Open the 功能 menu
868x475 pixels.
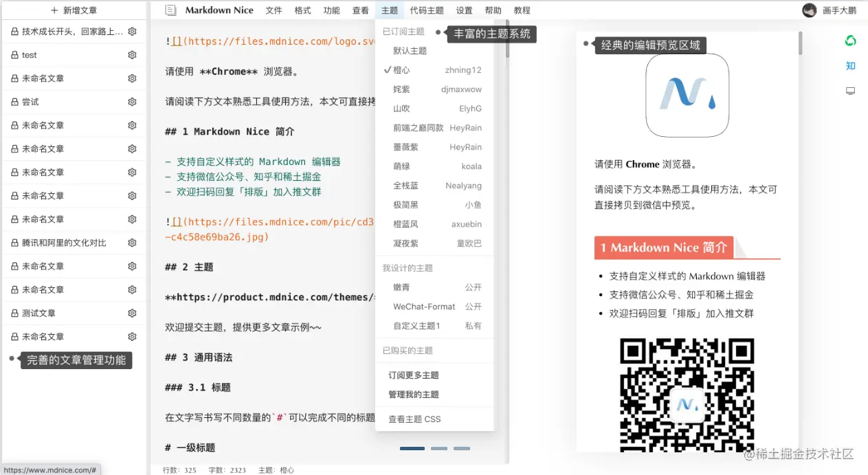click(331, 10)
